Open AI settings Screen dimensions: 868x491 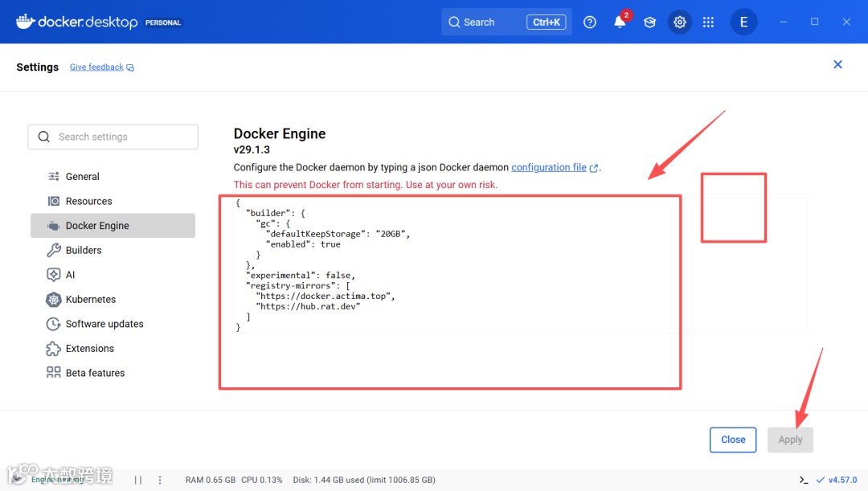pos(113,275)
